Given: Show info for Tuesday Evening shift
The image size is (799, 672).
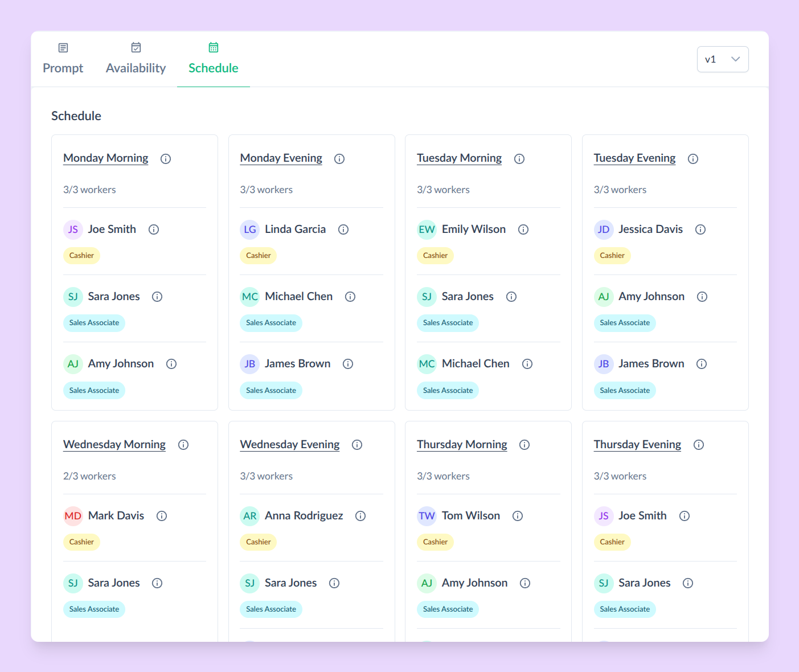Looking at the screenshot, I should point(693,159).
